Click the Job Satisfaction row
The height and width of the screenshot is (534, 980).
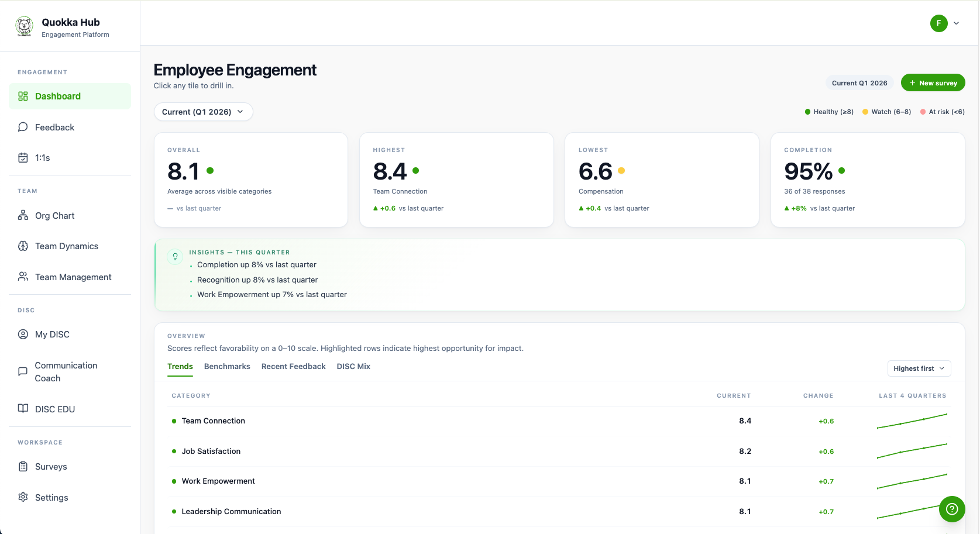click(x=559, y=451)
